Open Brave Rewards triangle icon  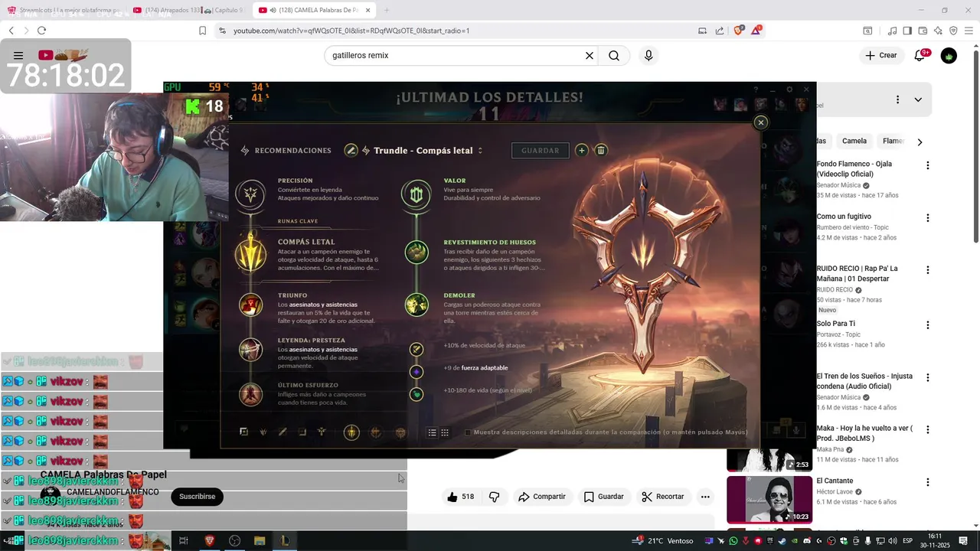pyautogui.click(x=756, y=31)
